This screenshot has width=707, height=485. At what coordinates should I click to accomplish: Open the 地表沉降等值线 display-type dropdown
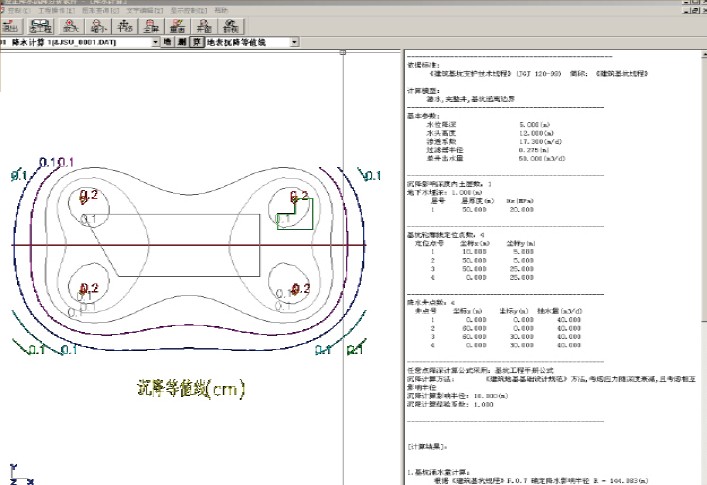(x=294, y=42)
